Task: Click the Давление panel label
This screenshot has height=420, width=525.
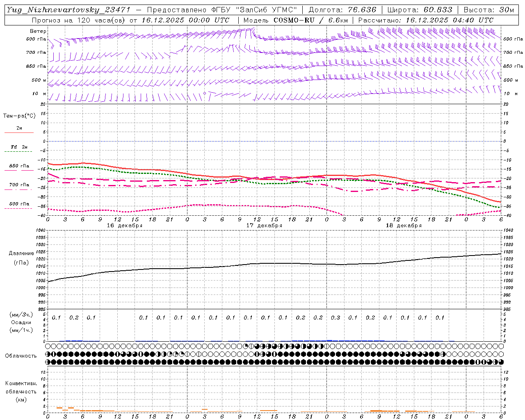Action: click(21, 253)
